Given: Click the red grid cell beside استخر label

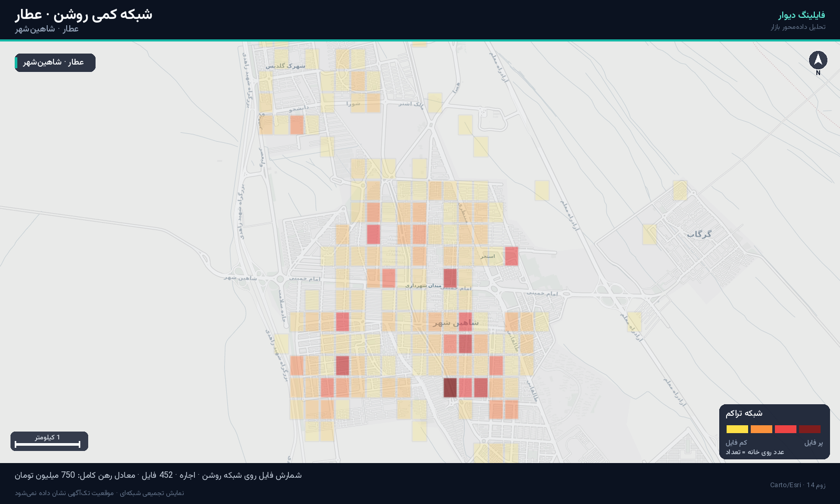Looking at the screenshot, I should click(511, 256).
